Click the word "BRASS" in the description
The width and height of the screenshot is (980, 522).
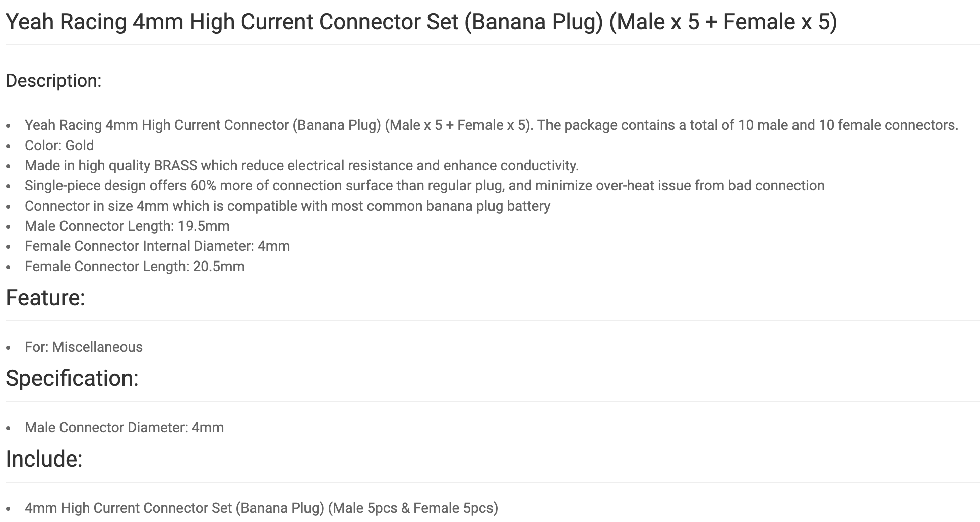click(x=175, y=165)
